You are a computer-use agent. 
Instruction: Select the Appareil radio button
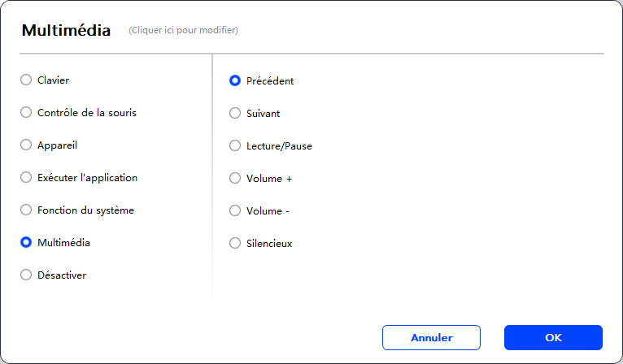(x=26, y=145)
